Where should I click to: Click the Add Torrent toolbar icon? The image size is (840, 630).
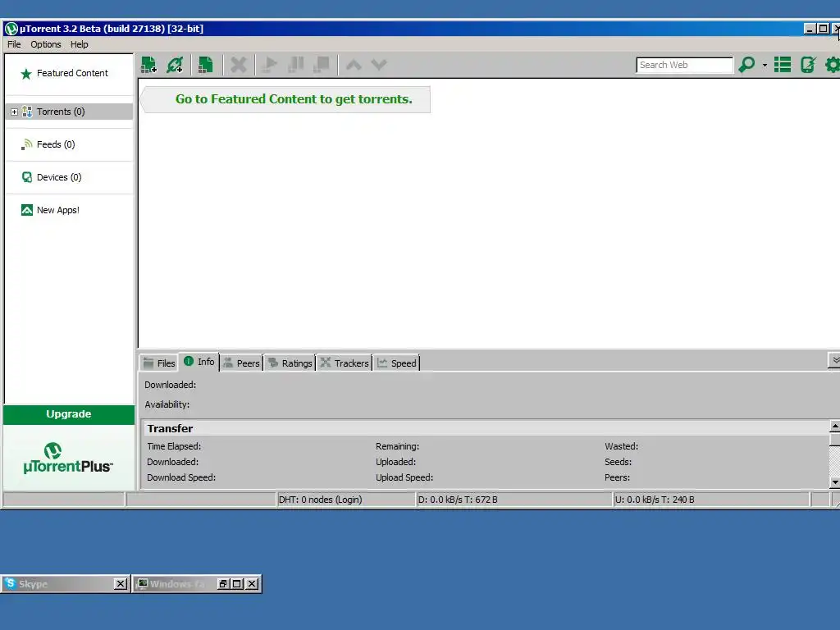[148, 65]
